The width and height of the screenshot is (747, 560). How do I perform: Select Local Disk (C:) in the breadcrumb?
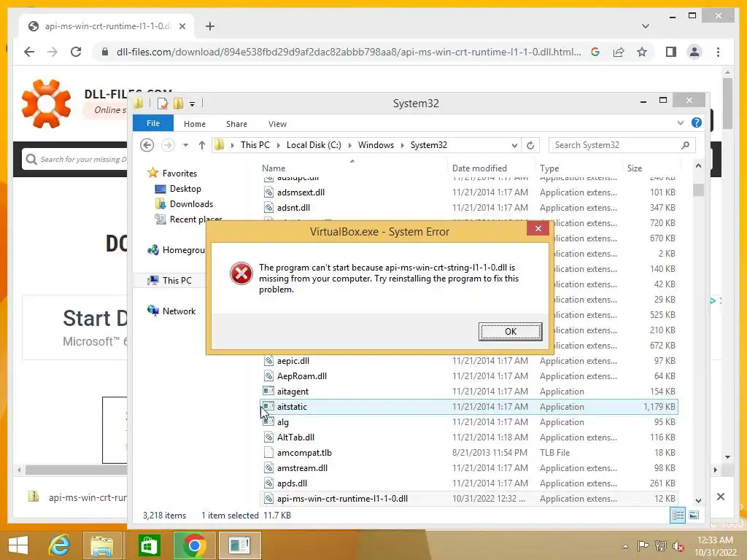tap(314, 145)
